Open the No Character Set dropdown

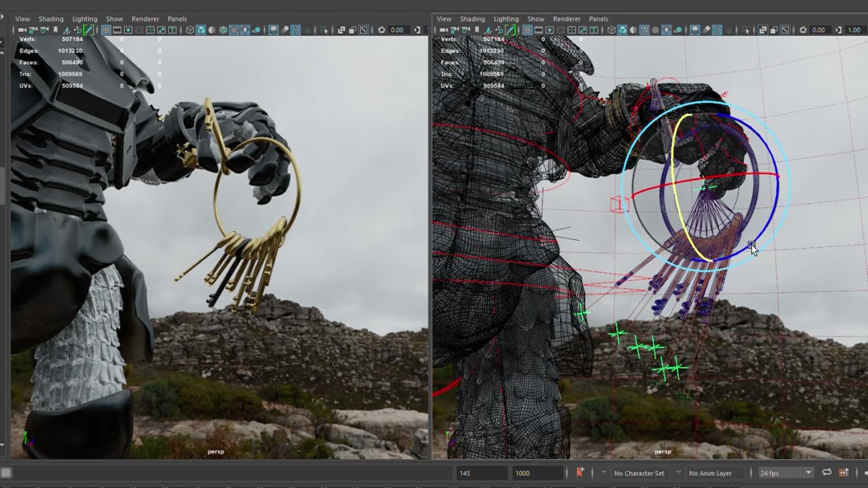(640, 473)
